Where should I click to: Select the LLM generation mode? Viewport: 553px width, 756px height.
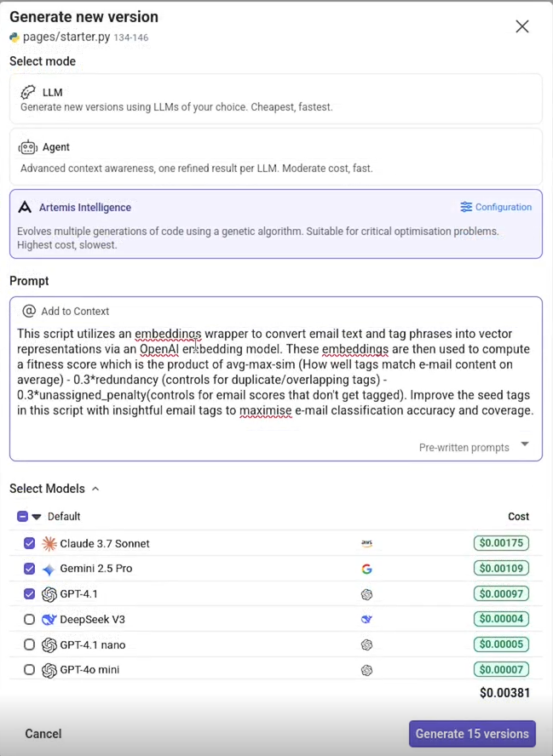275,99
